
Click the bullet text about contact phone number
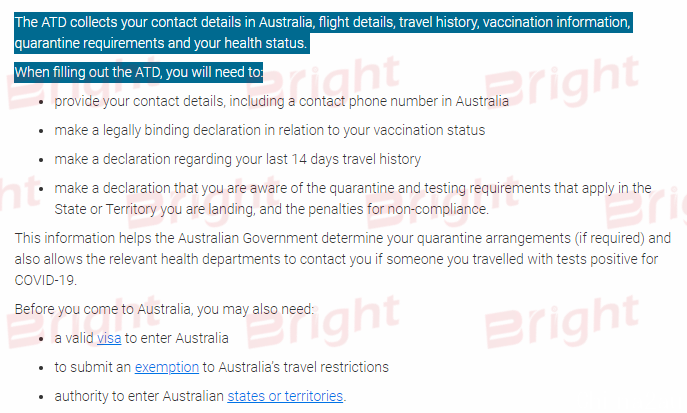pos(281,102)
